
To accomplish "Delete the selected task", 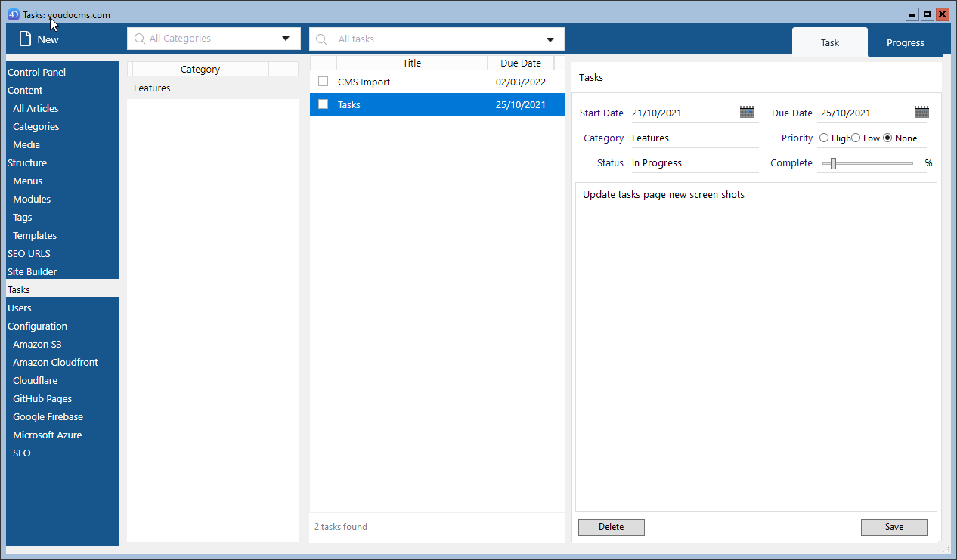I will [x=611, y=527].
